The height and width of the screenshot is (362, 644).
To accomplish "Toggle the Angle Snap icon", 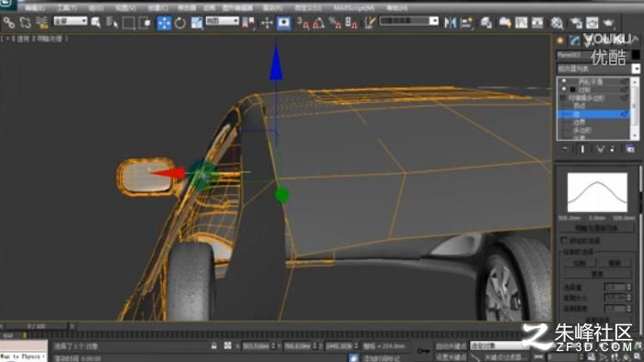I will [x=318, y=23].
